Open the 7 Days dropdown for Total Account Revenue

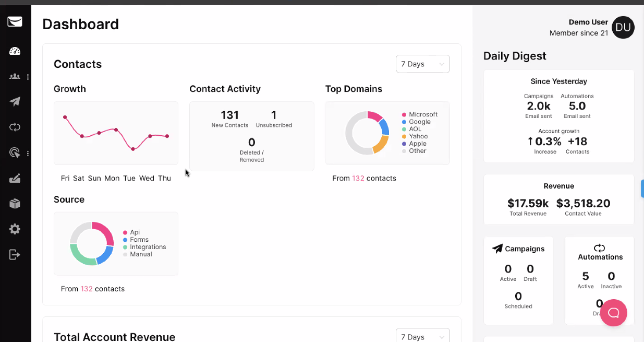click(422, 336)
